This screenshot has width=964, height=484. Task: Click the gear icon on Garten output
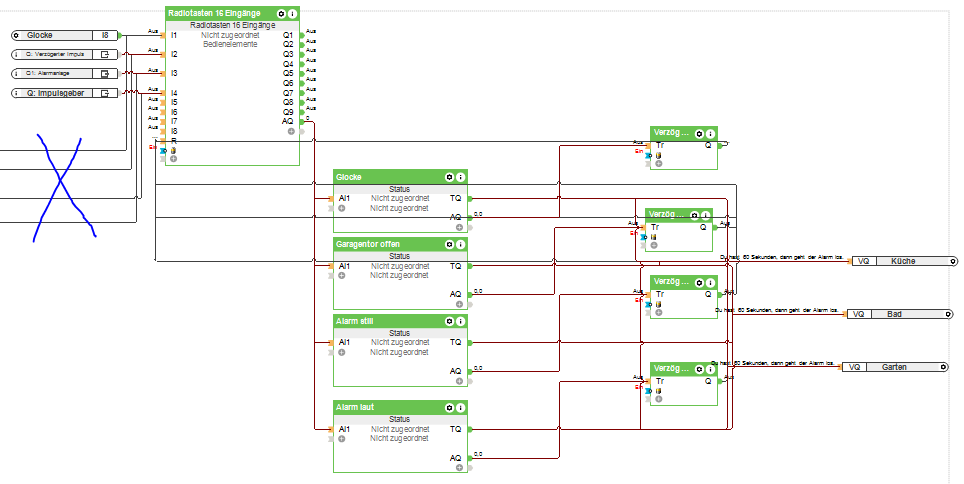point(944,367)
